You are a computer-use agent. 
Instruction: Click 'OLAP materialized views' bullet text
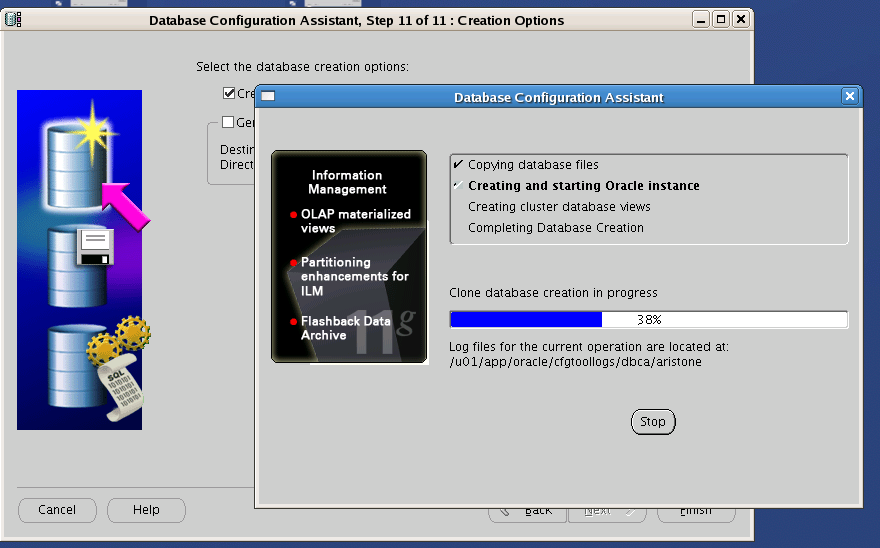click(x=356, y=221)
